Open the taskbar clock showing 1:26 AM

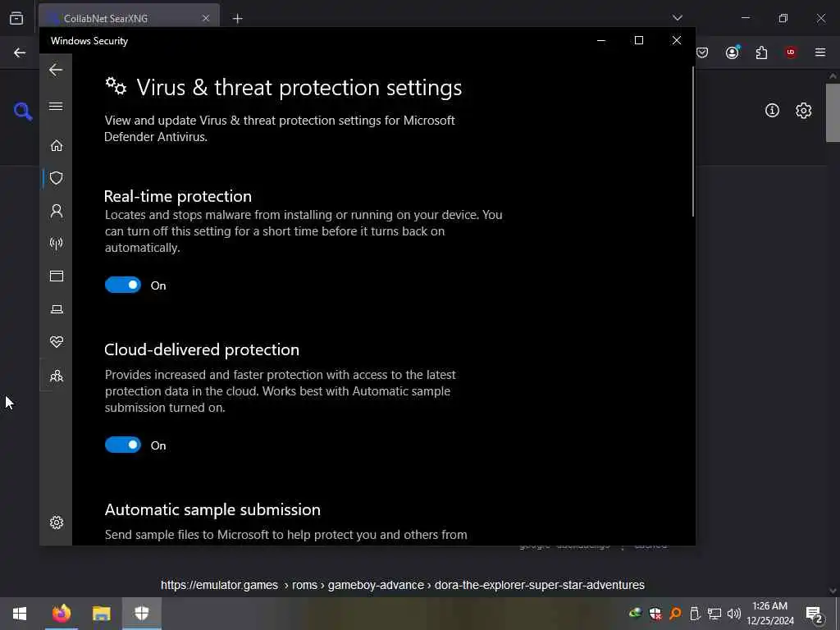(770, 614)
